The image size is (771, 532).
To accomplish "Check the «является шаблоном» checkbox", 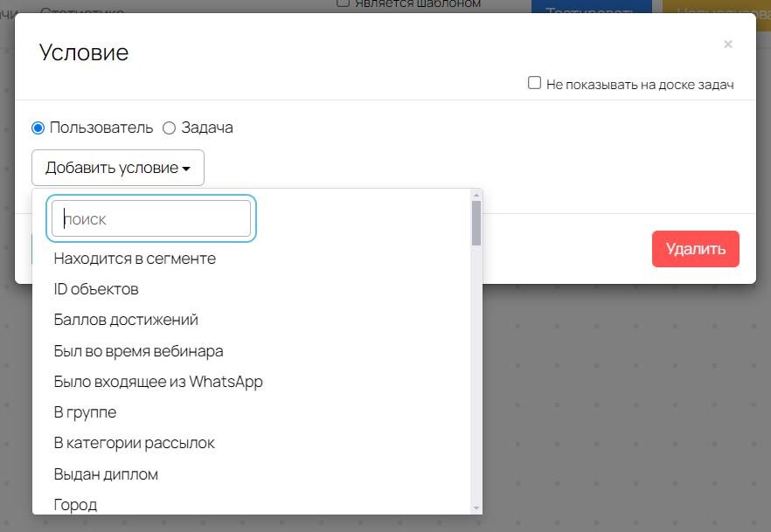I will pyautogui.click(x=341, y=3).
